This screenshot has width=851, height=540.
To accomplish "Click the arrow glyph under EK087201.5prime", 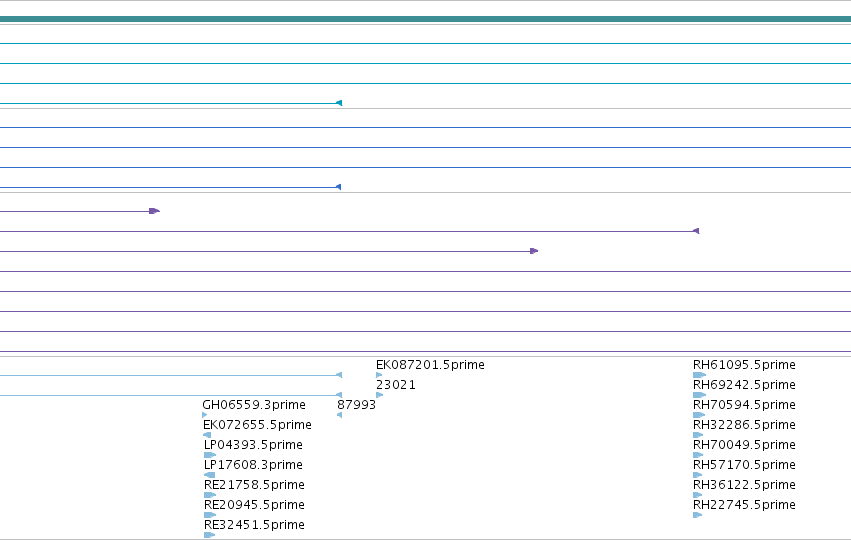I will point(379,375).
